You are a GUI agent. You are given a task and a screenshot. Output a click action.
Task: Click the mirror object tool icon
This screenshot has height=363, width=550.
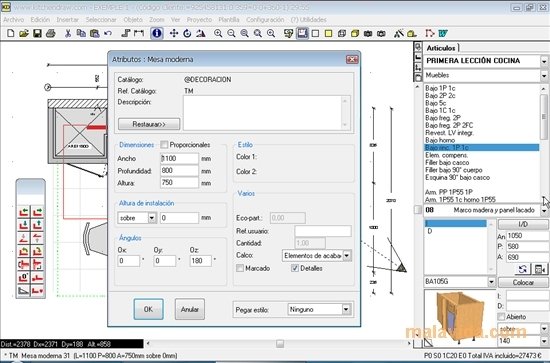point(201,34)
